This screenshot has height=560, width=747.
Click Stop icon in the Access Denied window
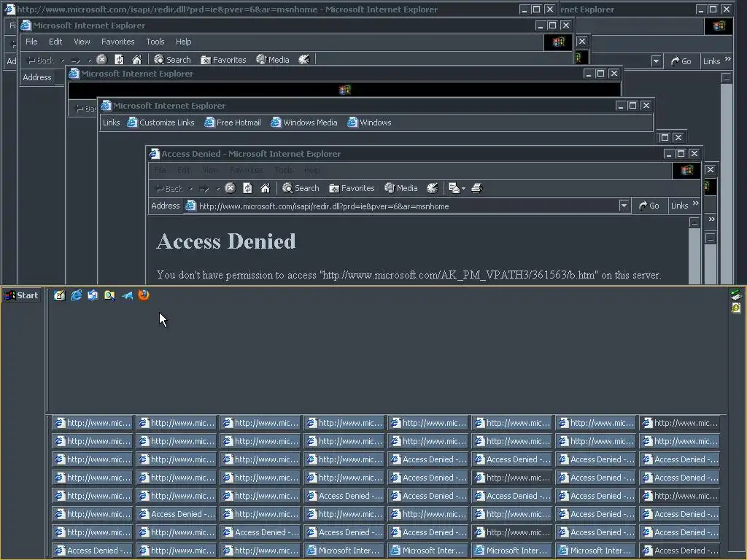(x=230, y=188)
